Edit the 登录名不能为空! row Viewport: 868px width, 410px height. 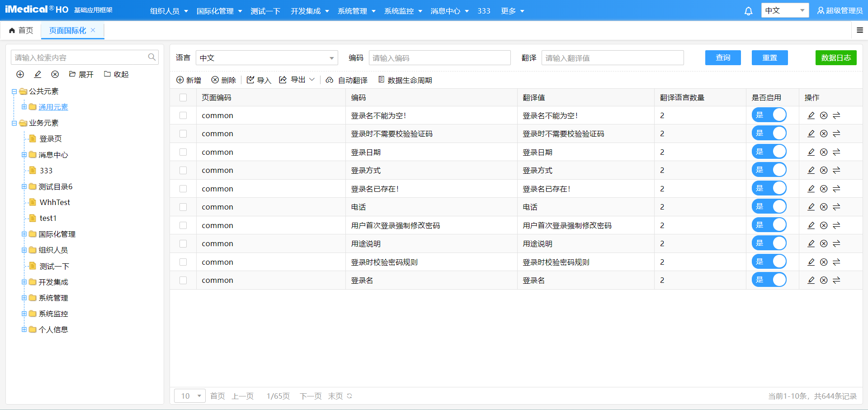(x=811, y=115)
